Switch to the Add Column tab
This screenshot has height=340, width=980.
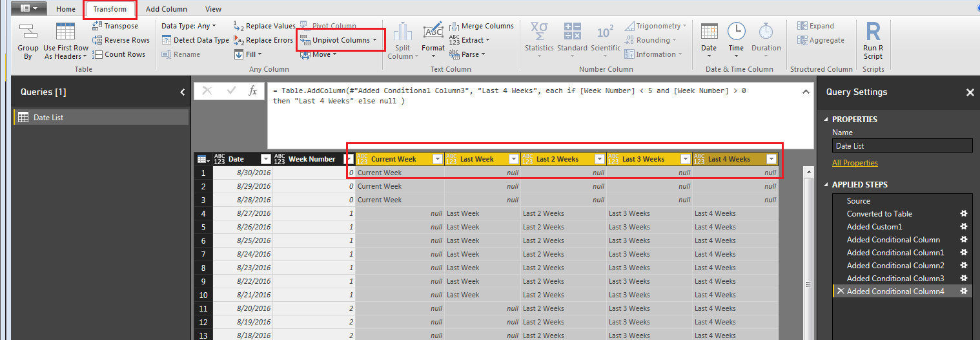[x=167, y=9]
